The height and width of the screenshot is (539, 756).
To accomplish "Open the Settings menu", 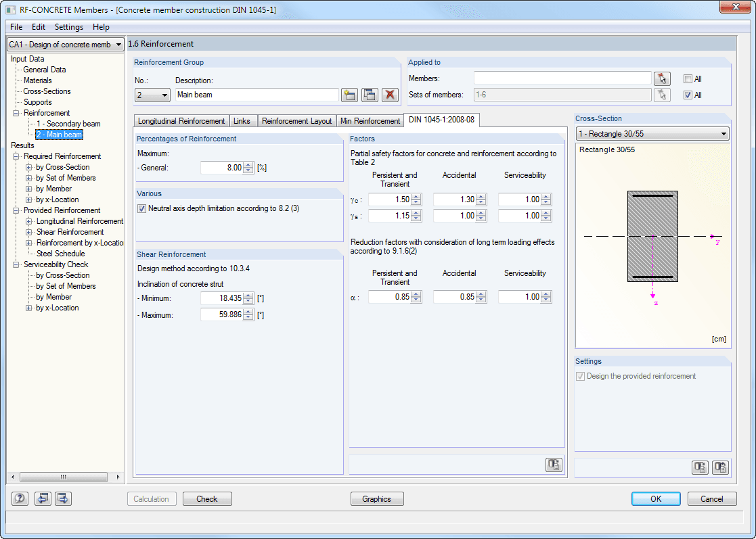I will tap(68, 27).
